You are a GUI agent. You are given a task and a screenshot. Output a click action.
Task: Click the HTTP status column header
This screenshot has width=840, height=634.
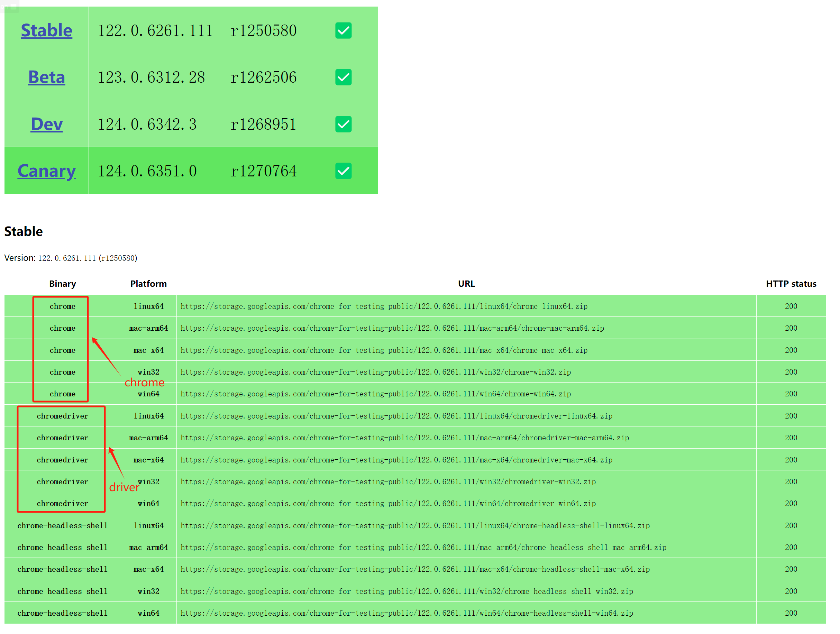coord(791,284)
